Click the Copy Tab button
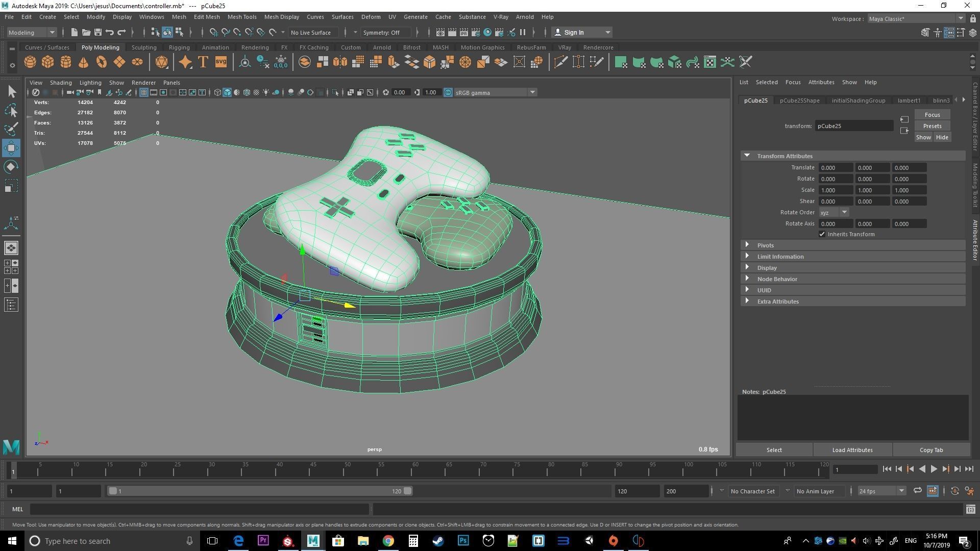 (931, 449)
